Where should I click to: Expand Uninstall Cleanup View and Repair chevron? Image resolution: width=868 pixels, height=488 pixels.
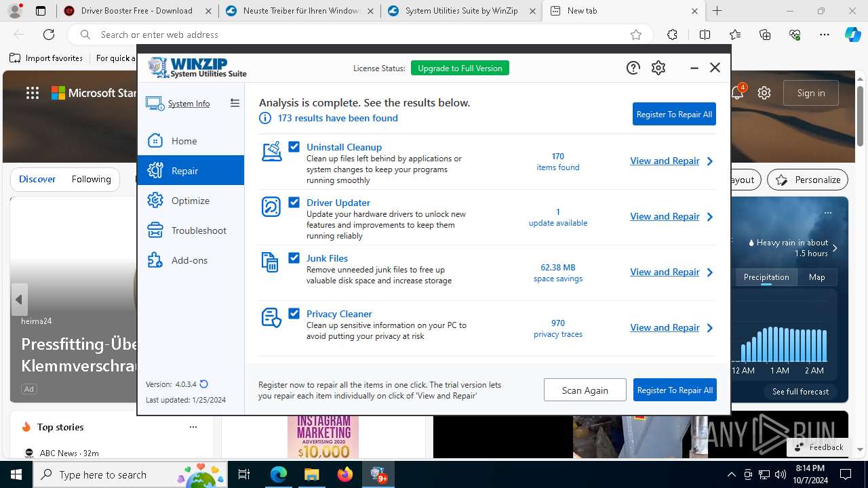coord(710,161)
